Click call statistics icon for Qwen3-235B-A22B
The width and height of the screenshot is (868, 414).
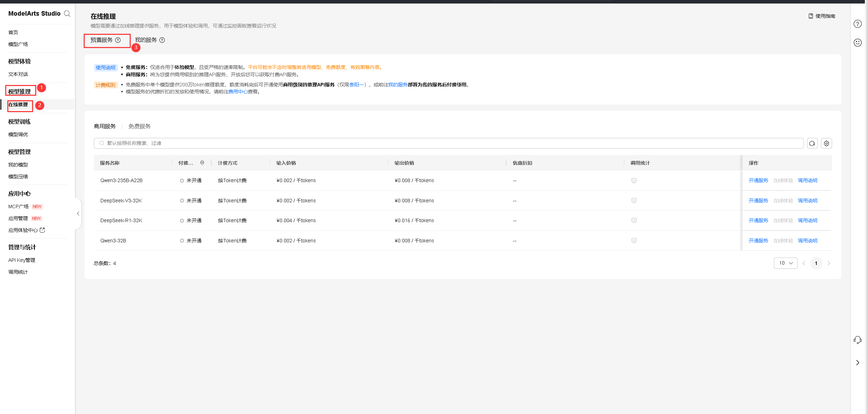coord(634,180)
